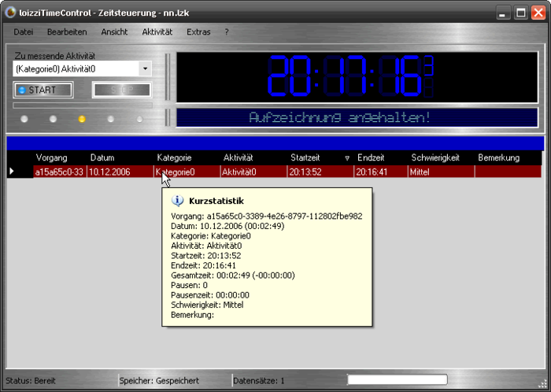
Task: Click 'Datensätze: 1' in status bar
Action: coord(259,380)
